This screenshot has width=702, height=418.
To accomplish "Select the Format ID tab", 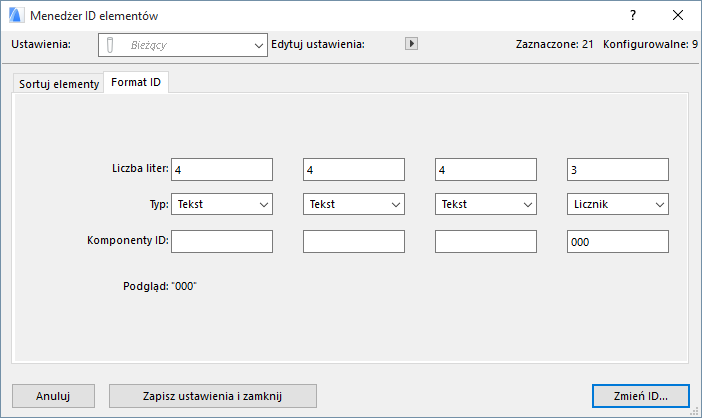I will point(136,83).
